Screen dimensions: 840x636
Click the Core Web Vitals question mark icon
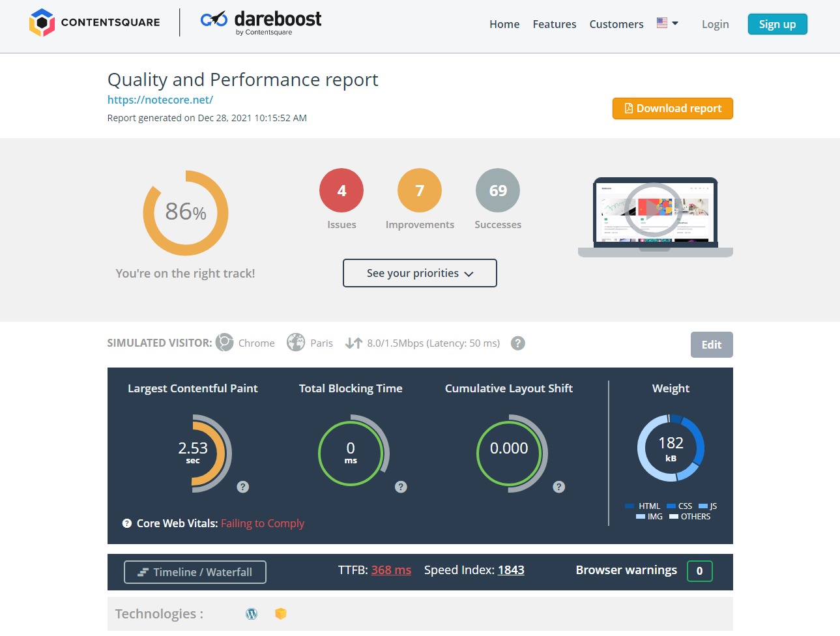coord(127,523)
